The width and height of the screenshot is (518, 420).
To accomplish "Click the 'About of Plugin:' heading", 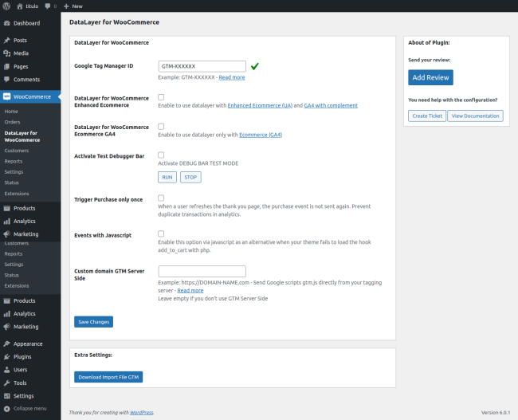I will point(429,42).
